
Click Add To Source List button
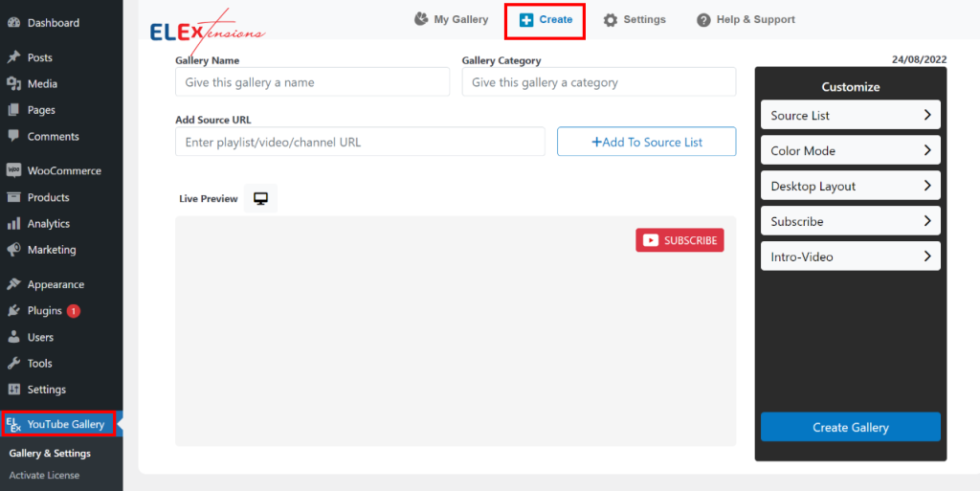pos(646,142)
